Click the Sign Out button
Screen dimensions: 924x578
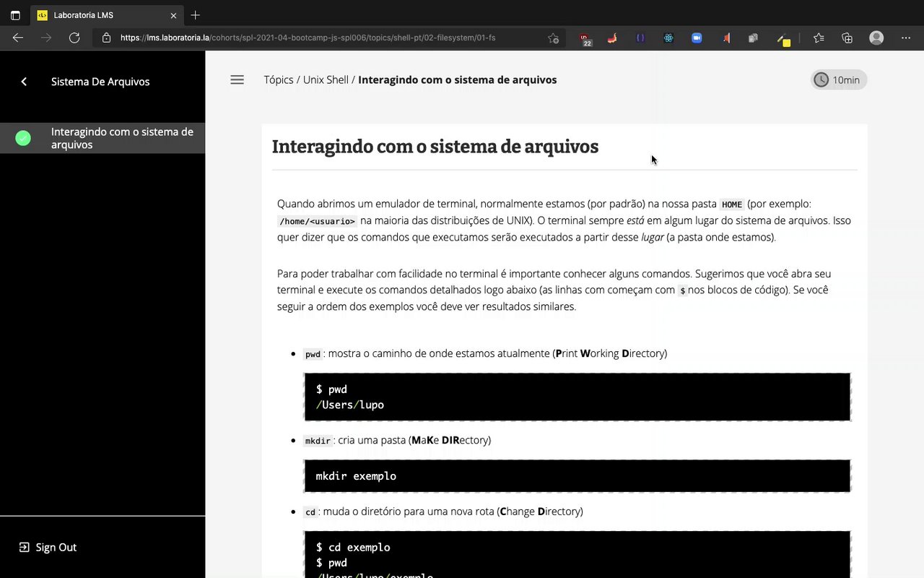click(48, 547)
